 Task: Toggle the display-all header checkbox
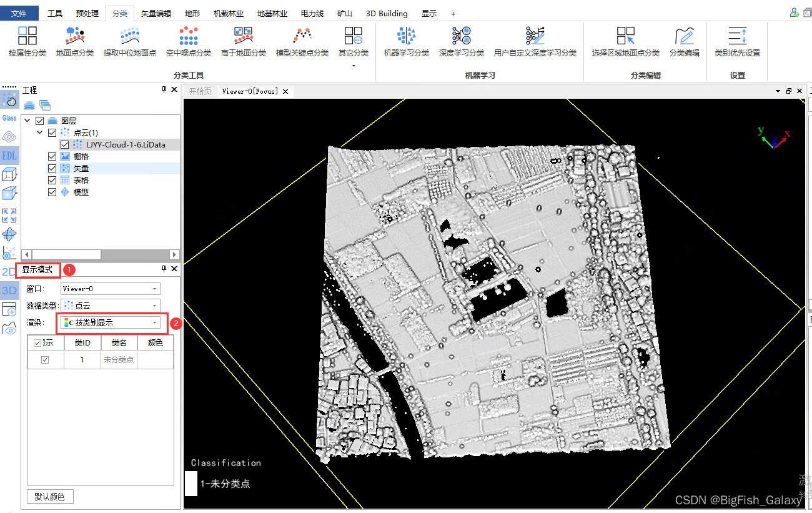coord(37,343)
